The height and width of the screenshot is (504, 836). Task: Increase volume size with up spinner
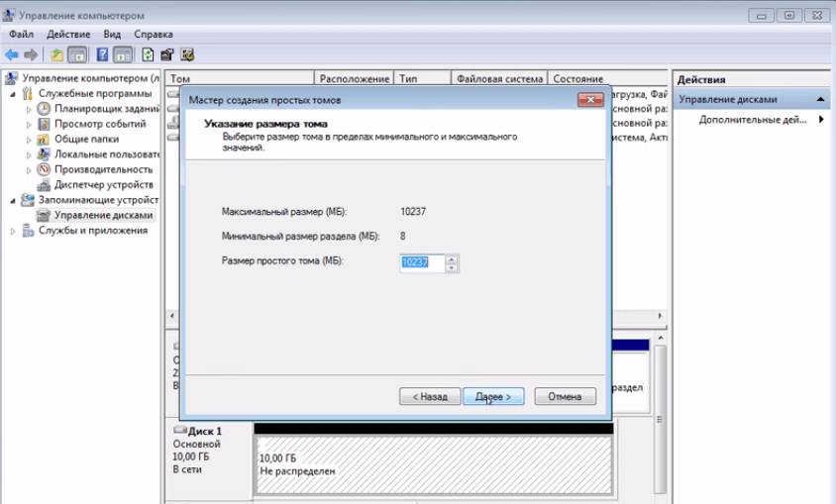point(452,258)
